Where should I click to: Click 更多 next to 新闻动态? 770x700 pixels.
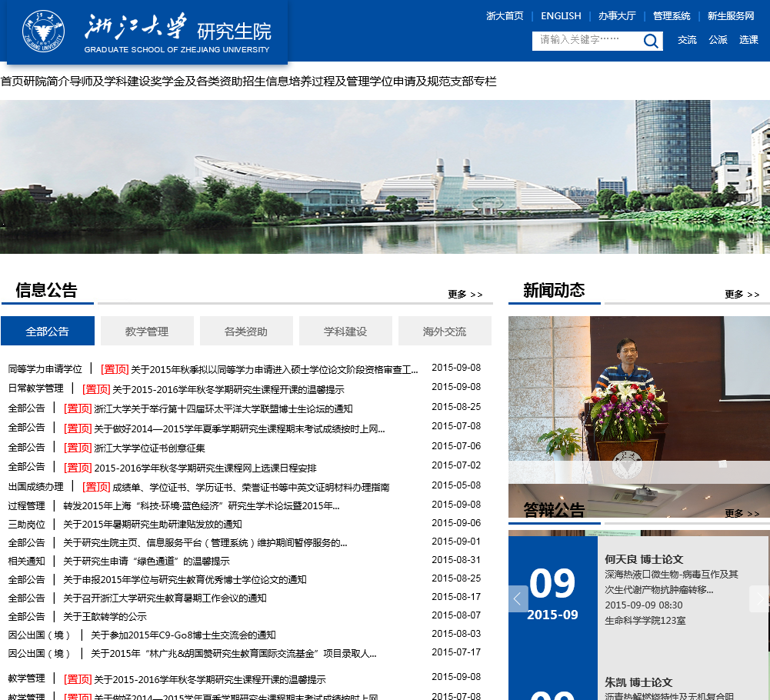(x=742, y=295)
